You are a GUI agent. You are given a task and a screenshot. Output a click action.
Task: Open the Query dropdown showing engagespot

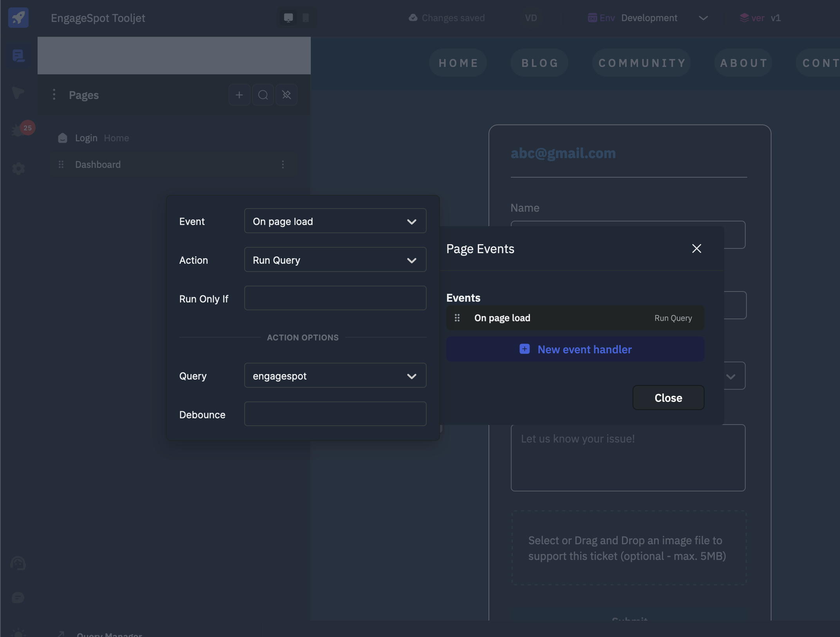click(x=335, y=376)
